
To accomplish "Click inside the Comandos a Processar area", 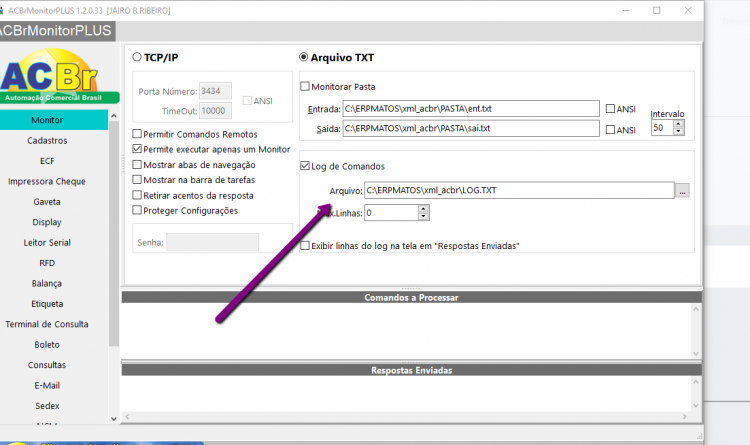I will (406, 331).
